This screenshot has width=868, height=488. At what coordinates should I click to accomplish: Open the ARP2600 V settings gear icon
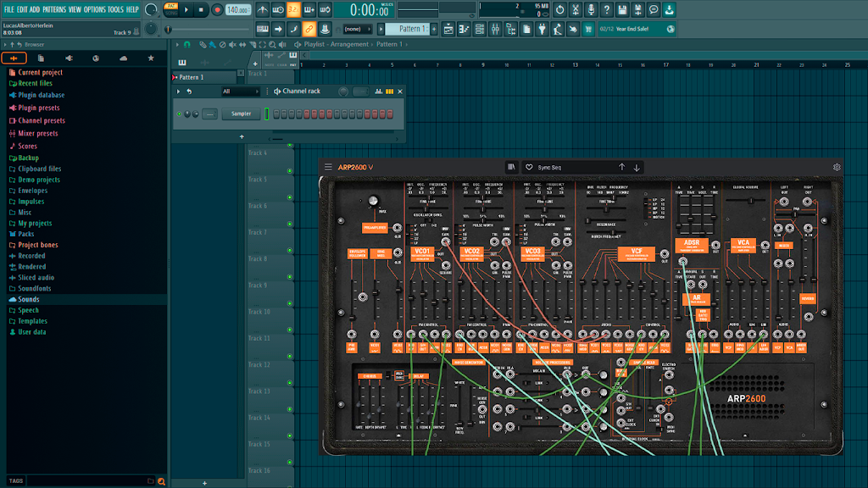click(x=837, y=167)
